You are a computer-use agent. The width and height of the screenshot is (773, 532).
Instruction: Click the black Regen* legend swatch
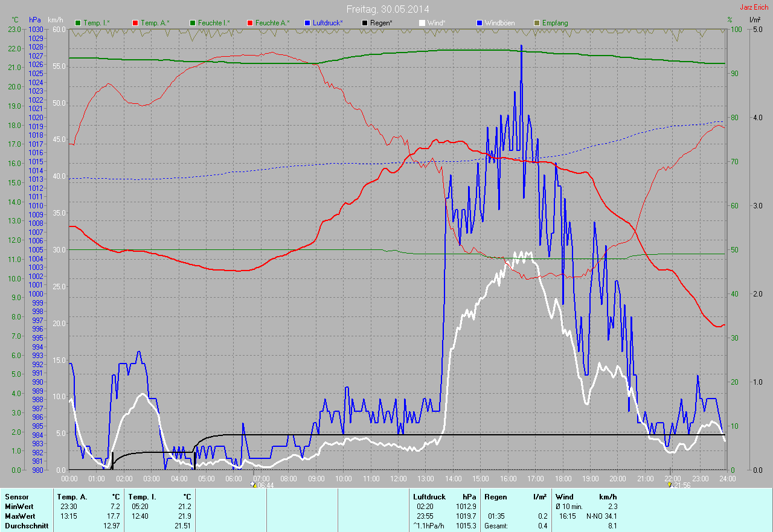coord(365,23)
